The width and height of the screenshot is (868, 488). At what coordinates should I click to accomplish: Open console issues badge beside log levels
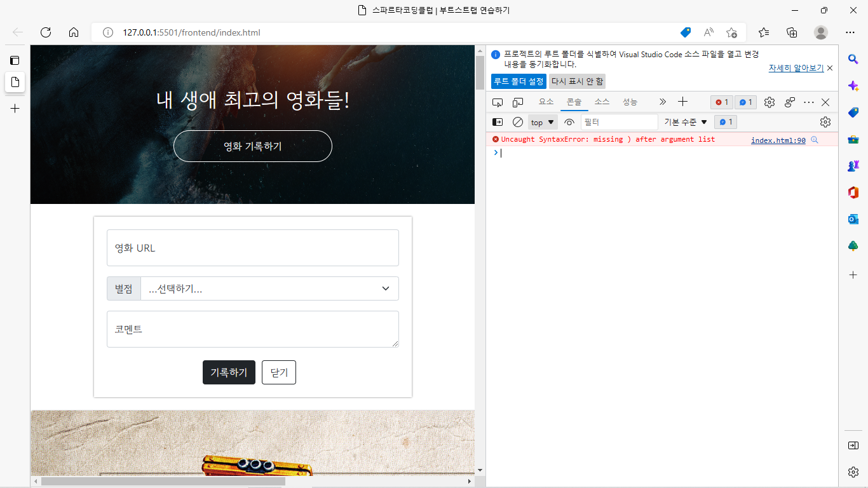tap(726, 122)
